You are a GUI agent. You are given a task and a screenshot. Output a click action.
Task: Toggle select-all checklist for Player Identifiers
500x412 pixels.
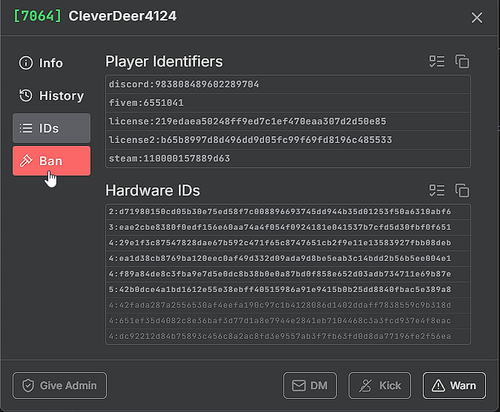click(437, 62)
